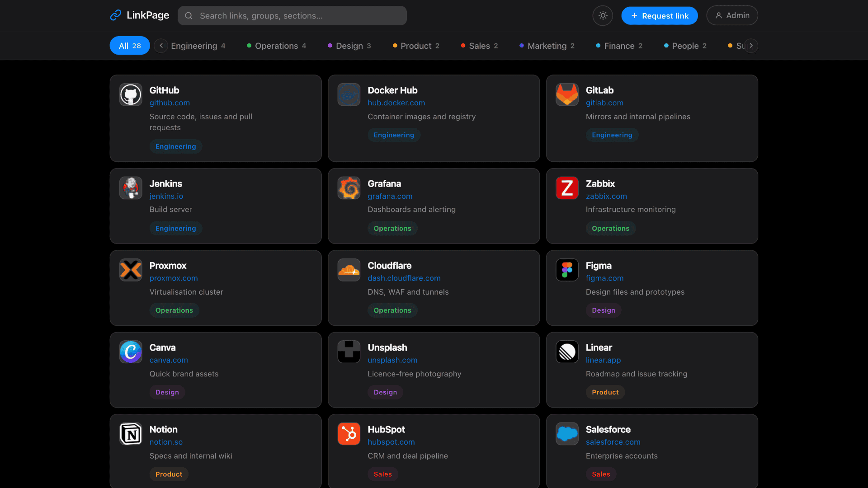Viewport: 868px width, 488px height.
Task: Open the Proxmox X icon
Action: 131,270
